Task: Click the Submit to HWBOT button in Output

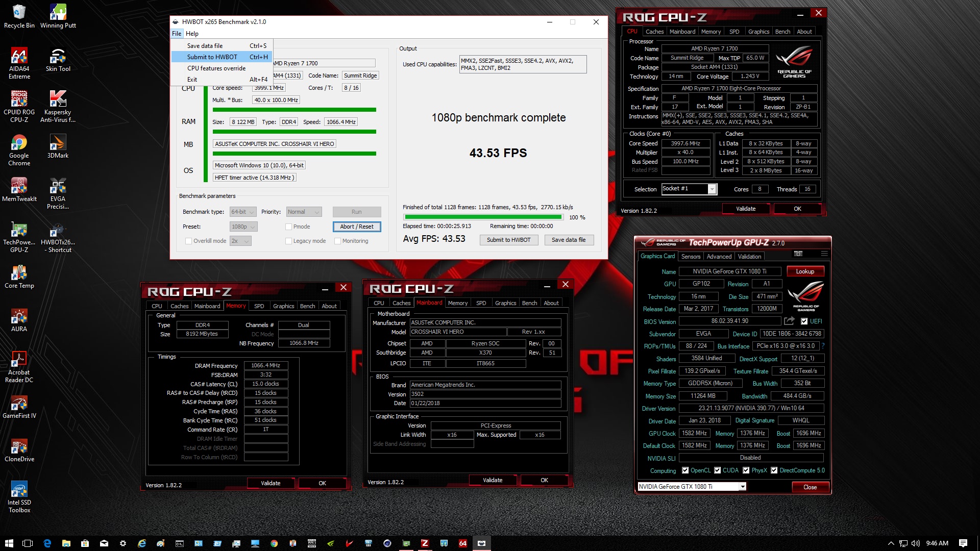Action: tap(509, 240)
